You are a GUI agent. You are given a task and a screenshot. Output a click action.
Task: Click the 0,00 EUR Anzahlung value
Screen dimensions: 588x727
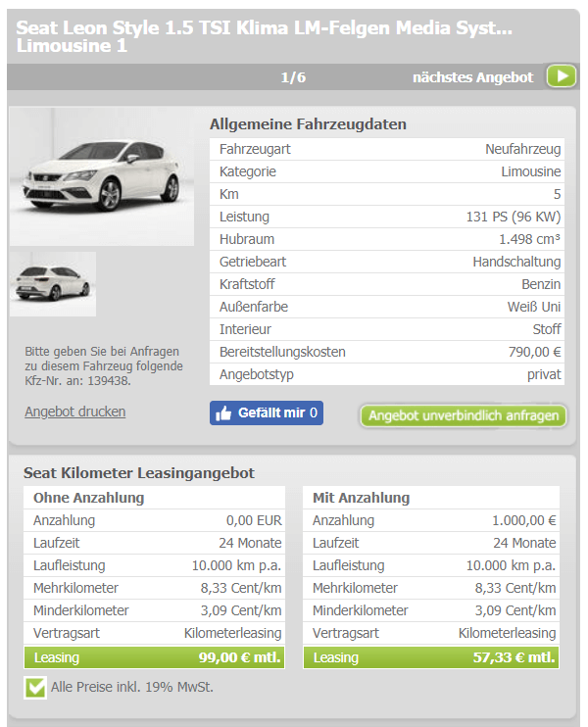254,520
